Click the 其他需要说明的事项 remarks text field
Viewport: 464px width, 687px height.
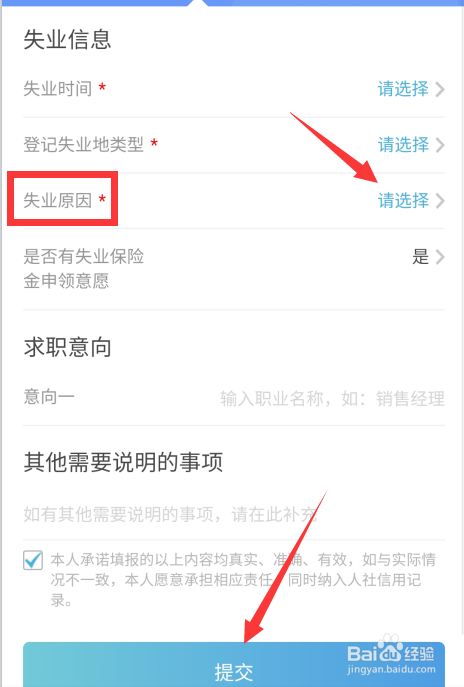pos(234,514)
